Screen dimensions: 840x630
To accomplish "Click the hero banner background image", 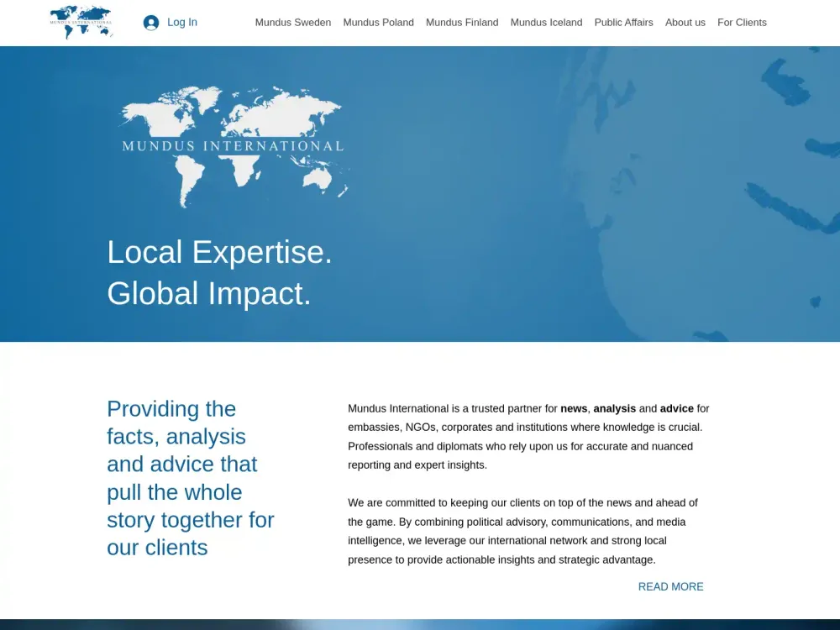I will click(x=588, y=193).
